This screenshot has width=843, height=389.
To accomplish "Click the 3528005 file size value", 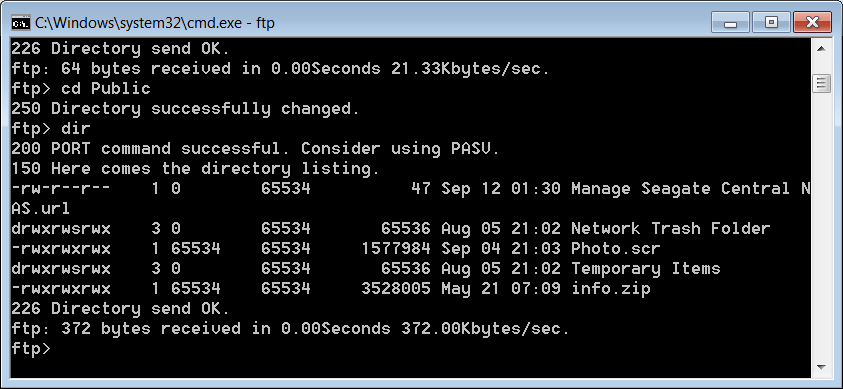I will [x=396, y=289].
